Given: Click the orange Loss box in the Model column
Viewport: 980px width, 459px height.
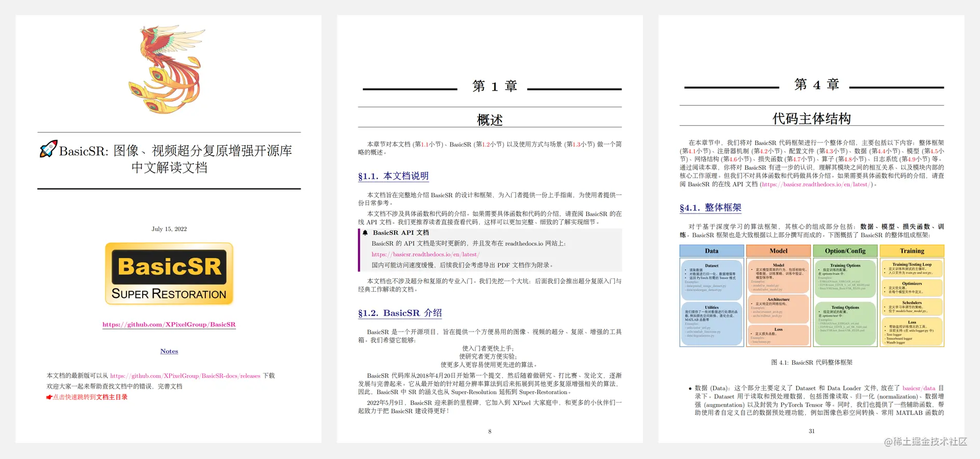Looking at the screenshot, I should click(x=778, y=335).
